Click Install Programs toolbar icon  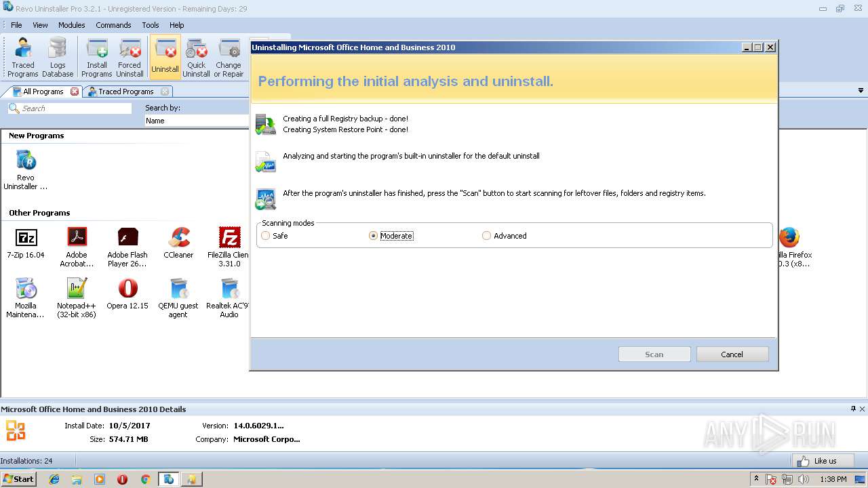pos(97,58)
